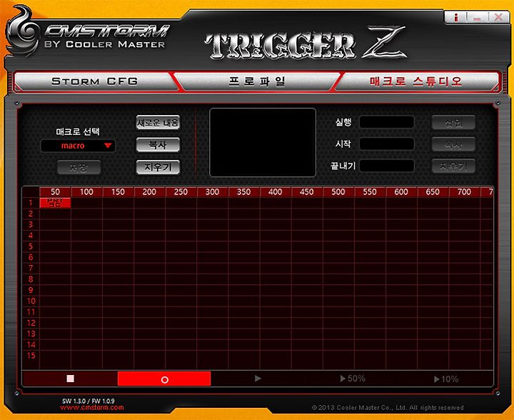The height and width of the screenshot is (420, 514).
Task: Select row number 2 in grid
Action: pyautogui.click(x=31, y=214)
